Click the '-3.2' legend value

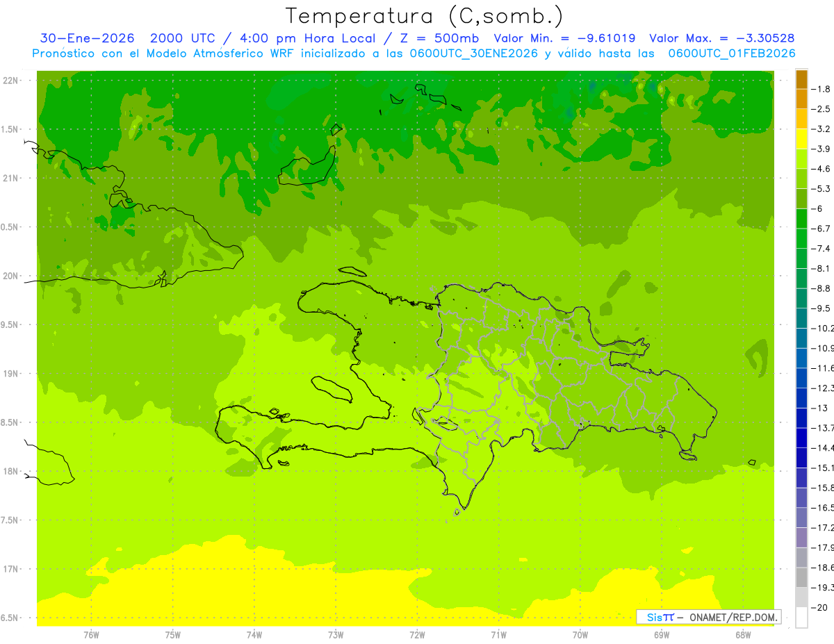coord(822,129)
